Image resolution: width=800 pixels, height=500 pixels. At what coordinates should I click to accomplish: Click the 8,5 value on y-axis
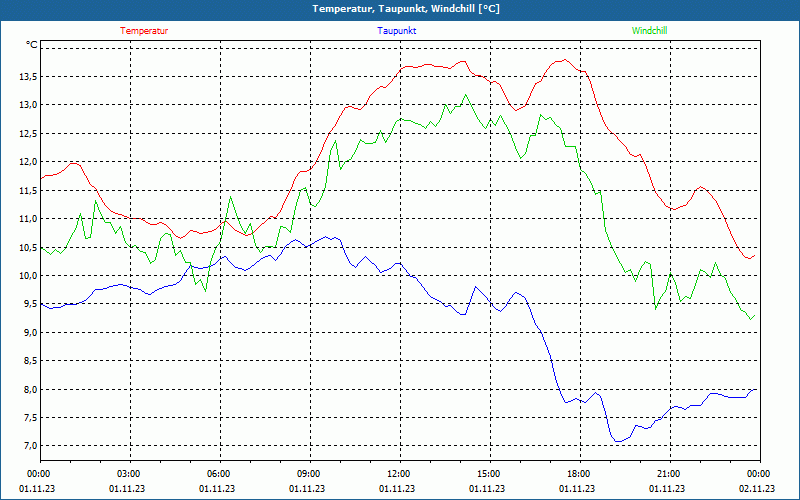click(30, 361)
